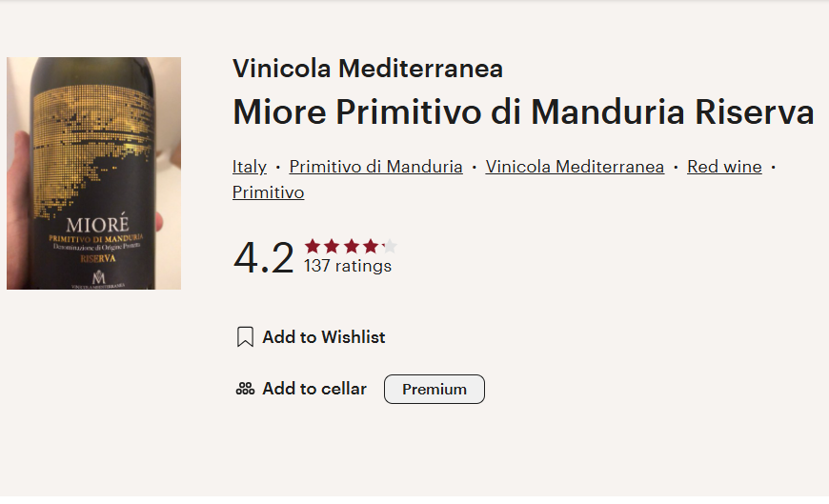Click the Add to cellar text
Viewport: 829px width, 504px height.
pyautogui.click(x=314, y=389)
